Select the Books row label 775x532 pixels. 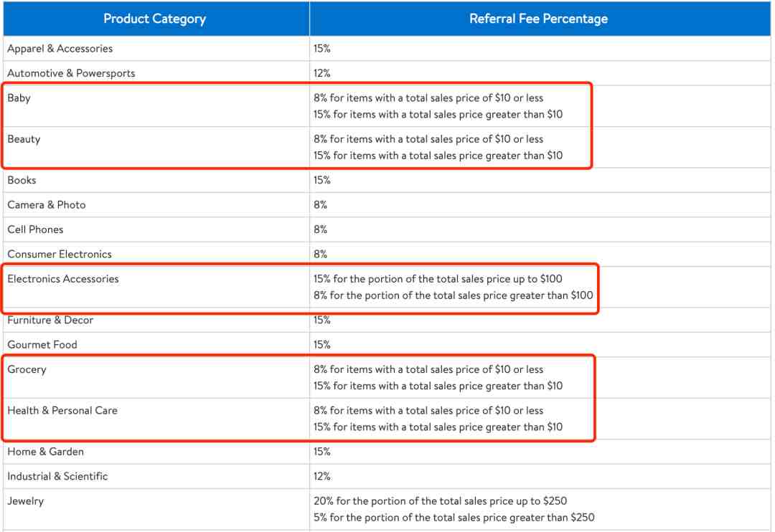pyautogui.click(x=22, y=180)
